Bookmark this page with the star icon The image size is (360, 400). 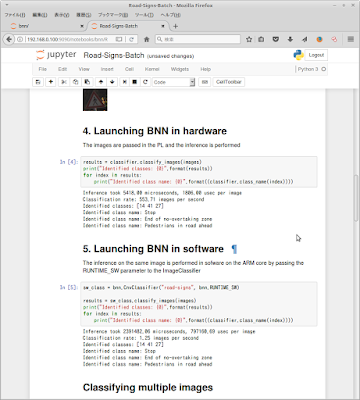point(249,39)
